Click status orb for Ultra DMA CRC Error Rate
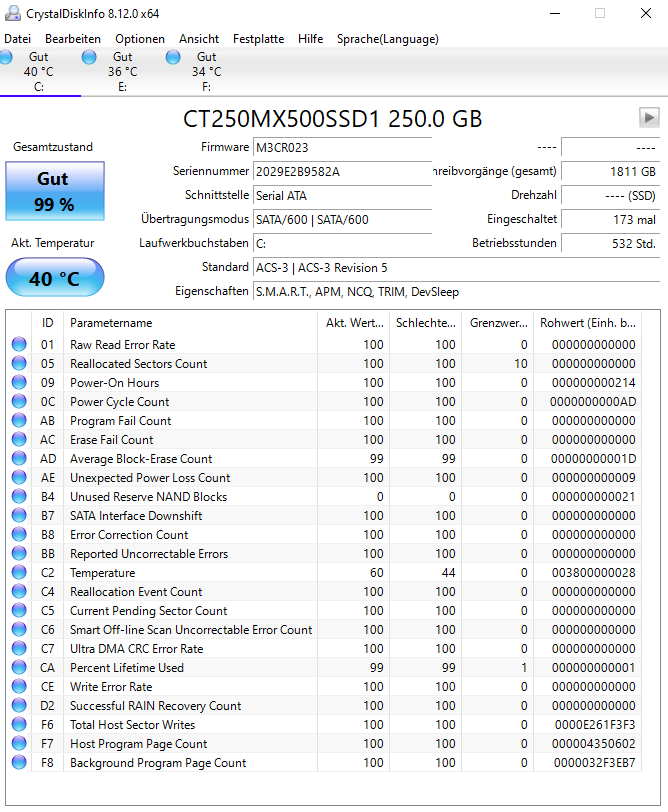Viewport: 668px width, 812px height. point(19,648)
